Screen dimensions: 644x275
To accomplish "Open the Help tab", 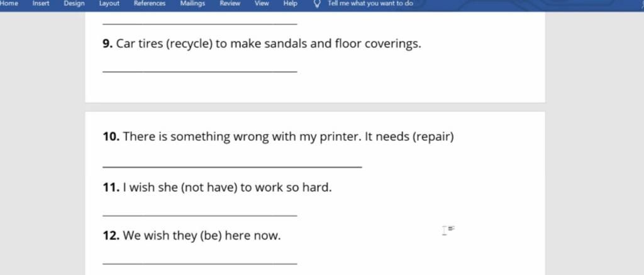I will pos(291,3).
